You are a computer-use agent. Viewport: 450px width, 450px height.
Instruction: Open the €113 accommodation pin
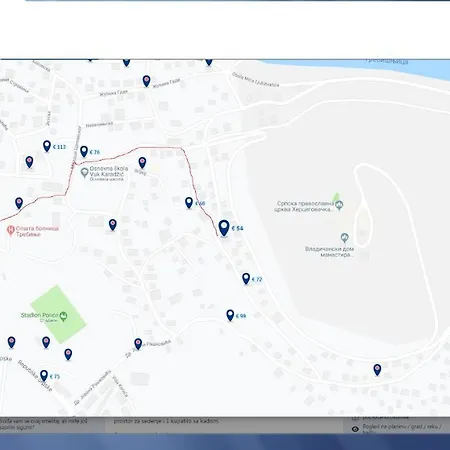47,146
